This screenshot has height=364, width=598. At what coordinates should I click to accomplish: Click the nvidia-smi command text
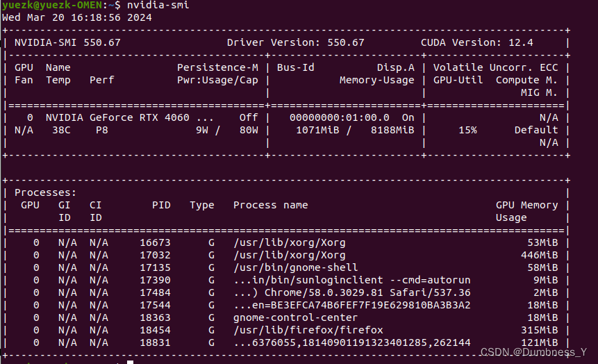point(158,6)
